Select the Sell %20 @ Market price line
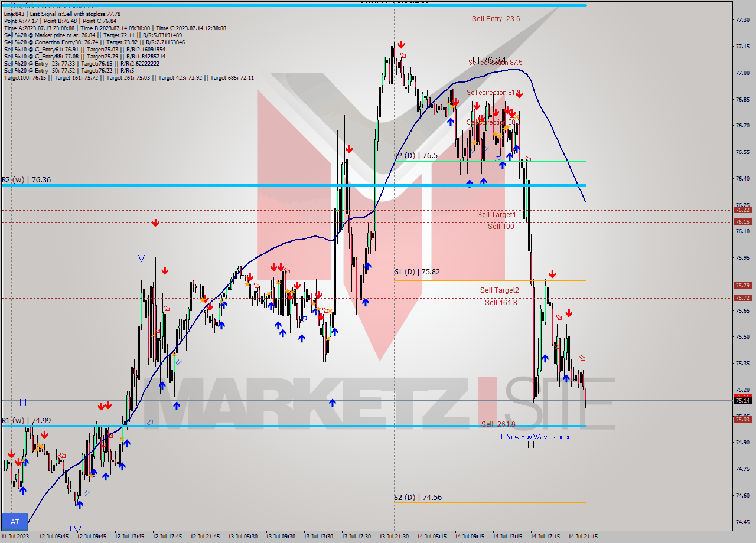 [x=93, y=35]
